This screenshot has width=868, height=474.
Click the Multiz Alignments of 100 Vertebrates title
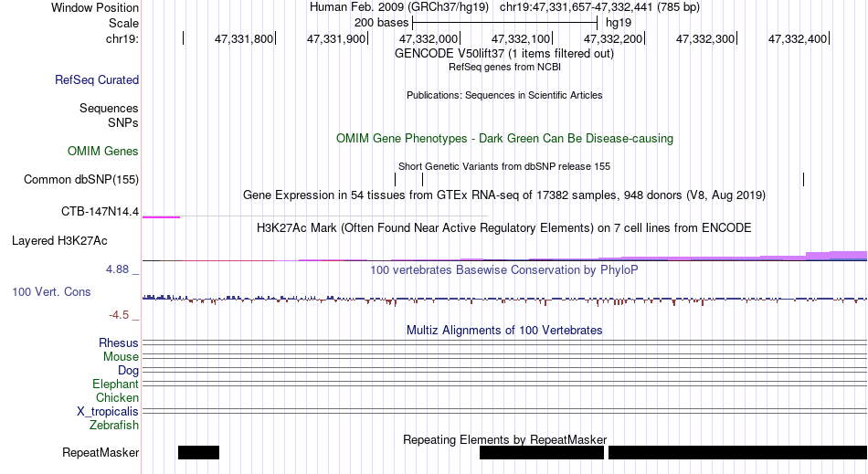(x=504, y=331)
